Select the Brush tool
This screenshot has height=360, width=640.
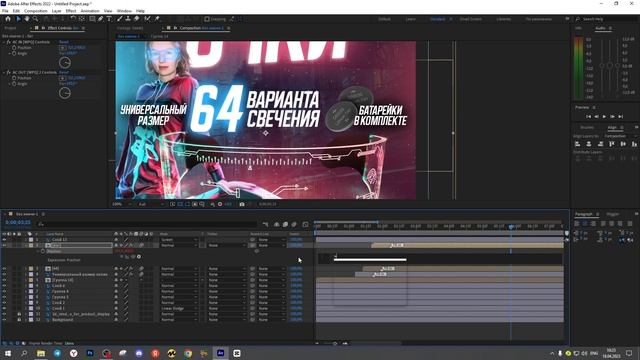(120, 19)
